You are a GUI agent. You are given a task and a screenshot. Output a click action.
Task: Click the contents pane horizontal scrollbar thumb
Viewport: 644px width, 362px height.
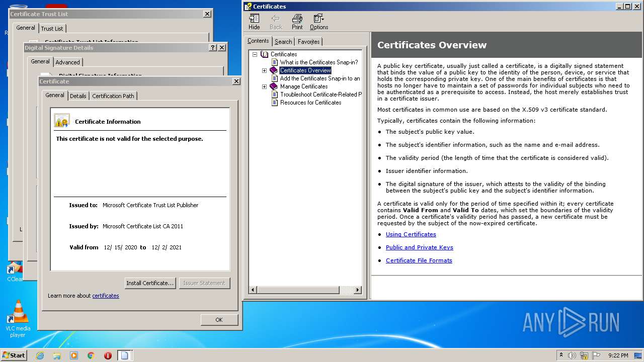click(298, 290)
